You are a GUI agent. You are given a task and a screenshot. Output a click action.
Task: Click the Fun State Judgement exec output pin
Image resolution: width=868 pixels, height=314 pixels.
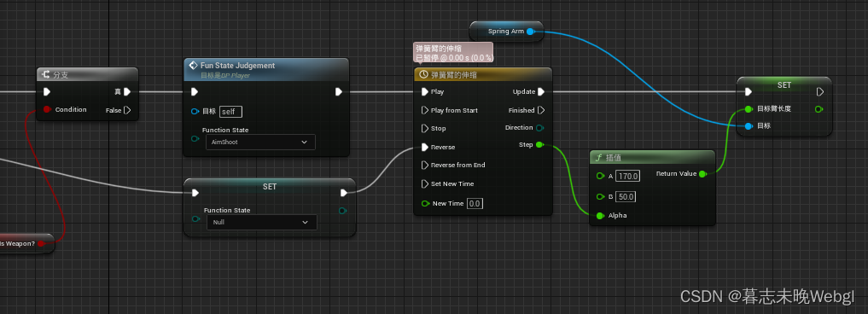click(338, 91)
